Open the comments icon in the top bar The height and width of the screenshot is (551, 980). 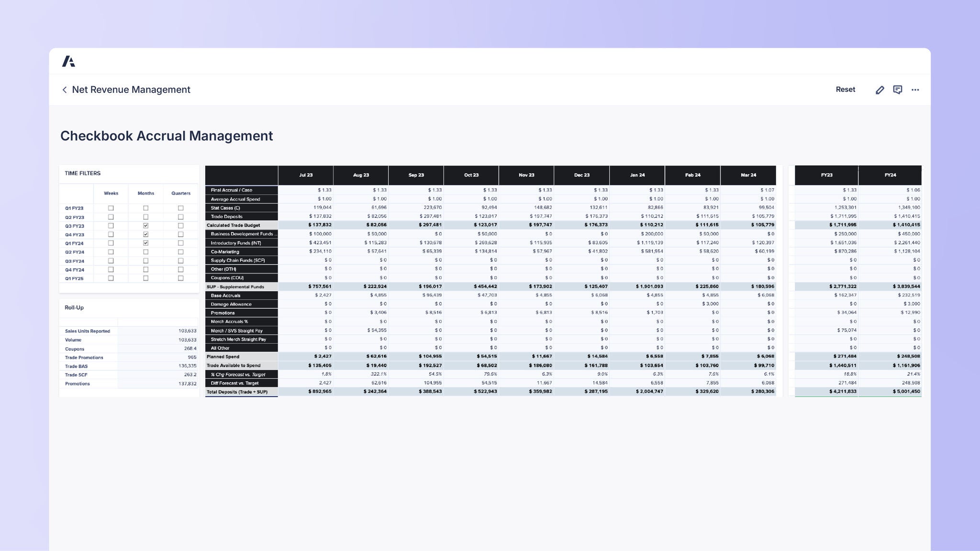(898, 90)
